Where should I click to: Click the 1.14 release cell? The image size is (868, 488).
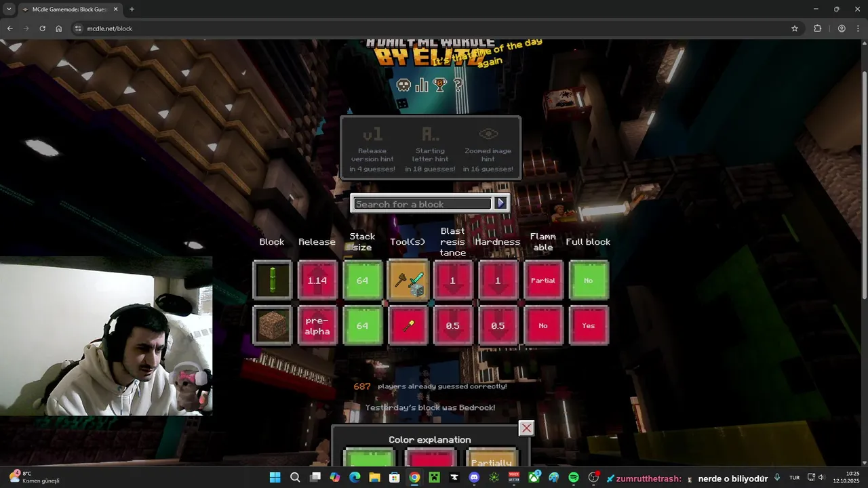pos(317,280)
